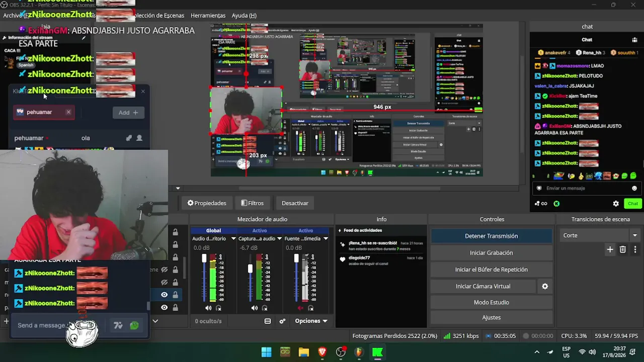Adjust Fuente multimedia volume slider
The width and height of the screenshot is (644, 362).
click(x=296, y=258)
